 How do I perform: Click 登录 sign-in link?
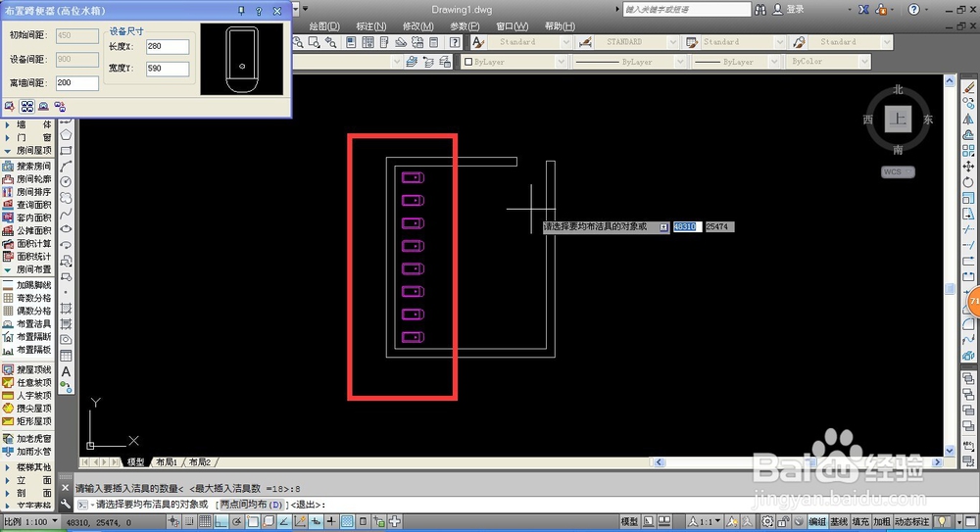[x=795, y=10]
